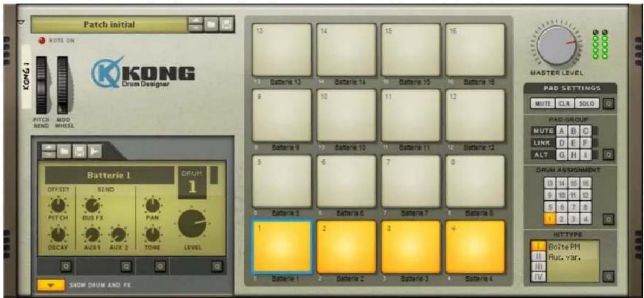The width and height of the screenshot is (644, 298).
Task: Click the Aux1 send knob
Action: tap(93, 234)
